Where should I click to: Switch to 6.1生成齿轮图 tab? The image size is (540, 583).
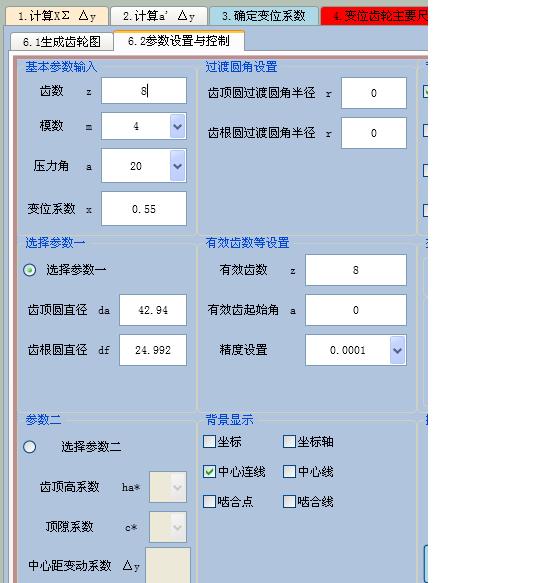click(62, 42)
